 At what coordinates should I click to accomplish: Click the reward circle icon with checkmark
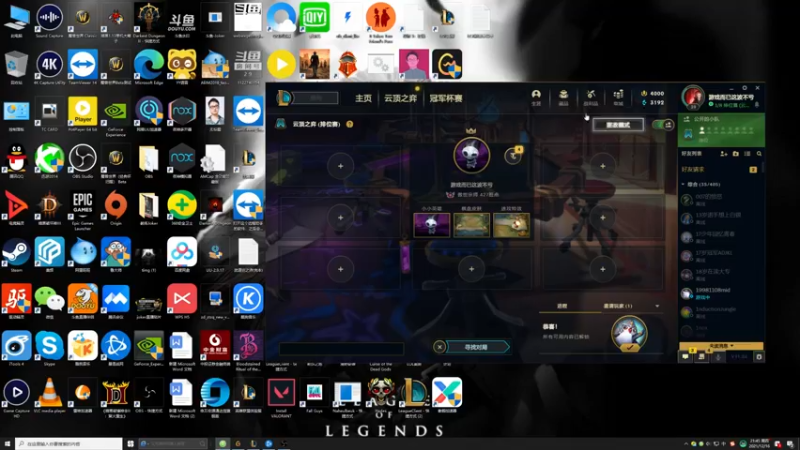pos(629,334)
